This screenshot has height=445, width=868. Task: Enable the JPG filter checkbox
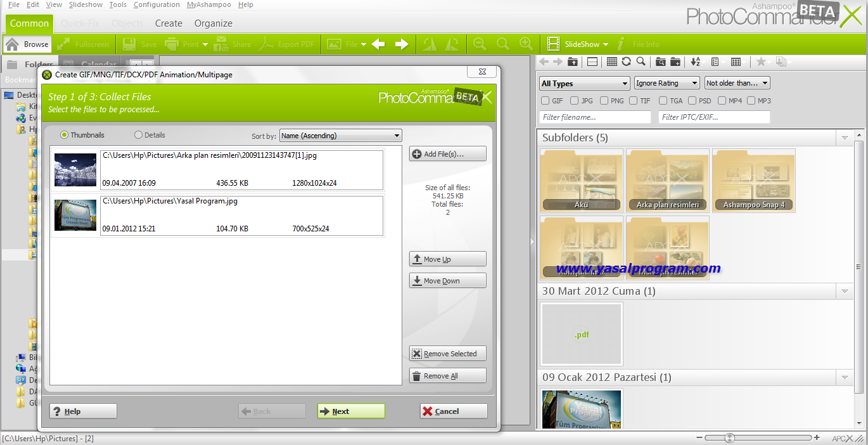click(574, 101)
